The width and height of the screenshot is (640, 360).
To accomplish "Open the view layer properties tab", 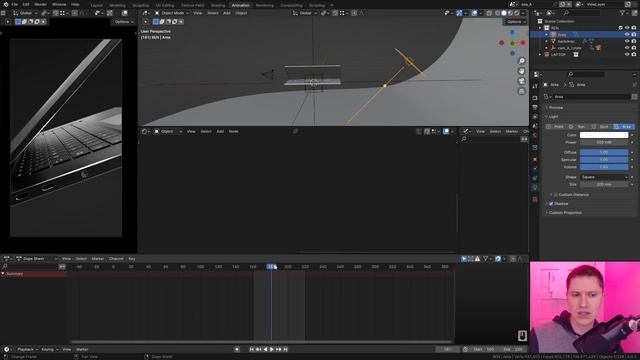I will tap(535, 117).
